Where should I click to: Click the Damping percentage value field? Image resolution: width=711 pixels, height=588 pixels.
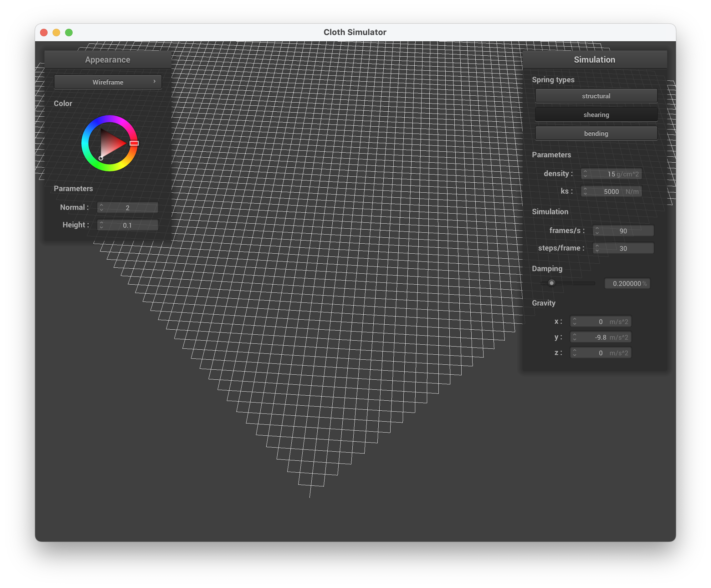click(x=627, y=283)
